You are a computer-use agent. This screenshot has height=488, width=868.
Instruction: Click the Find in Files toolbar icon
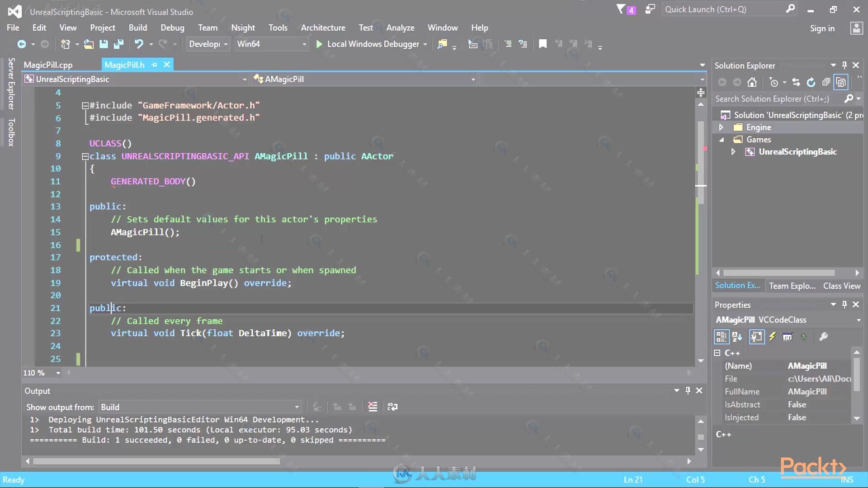(442, 44)
